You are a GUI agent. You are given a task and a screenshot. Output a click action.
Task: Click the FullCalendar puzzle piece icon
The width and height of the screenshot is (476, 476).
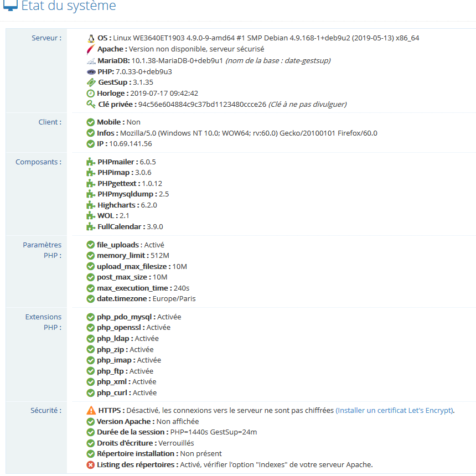91,227
